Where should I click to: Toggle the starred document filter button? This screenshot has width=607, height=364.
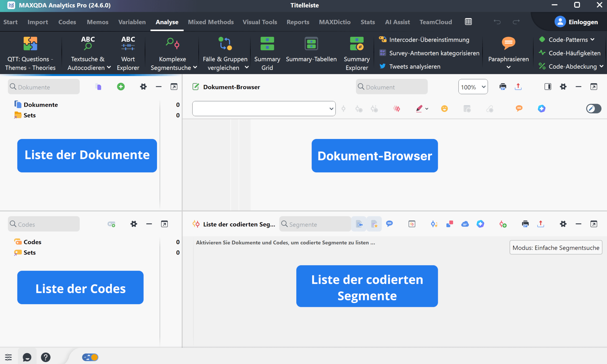click(x=374, y=224)
